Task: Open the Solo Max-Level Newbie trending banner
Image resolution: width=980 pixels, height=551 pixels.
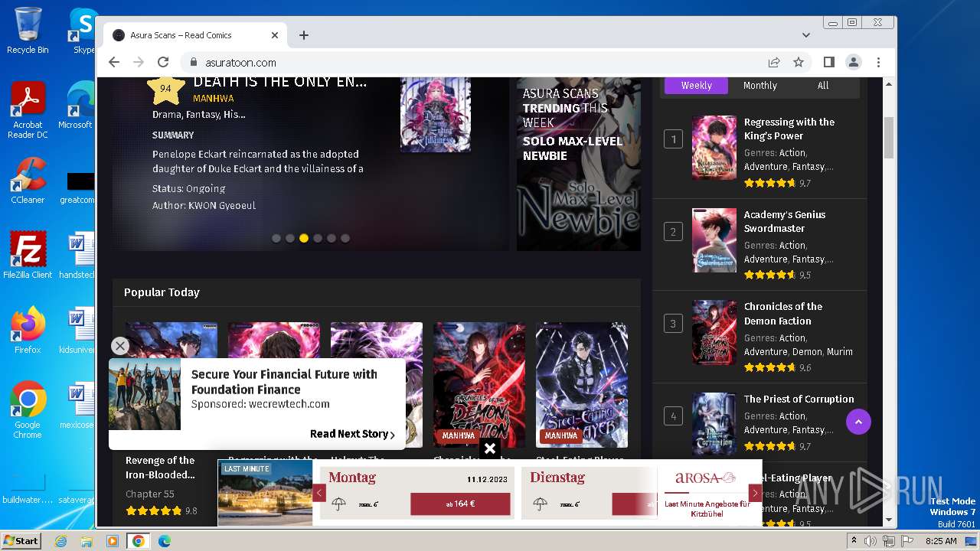Action: (x=579, y=164)
